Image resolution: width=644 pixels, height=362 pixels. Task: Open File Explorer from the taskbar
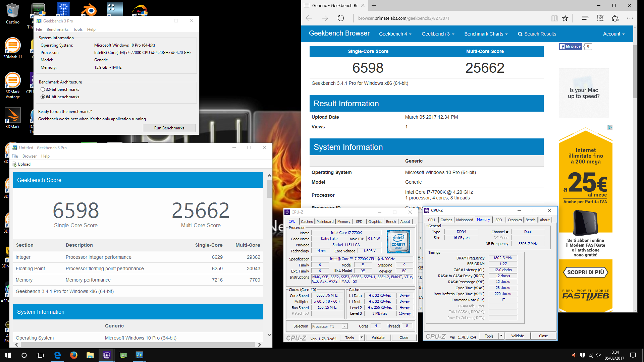[x=90, y=355]
